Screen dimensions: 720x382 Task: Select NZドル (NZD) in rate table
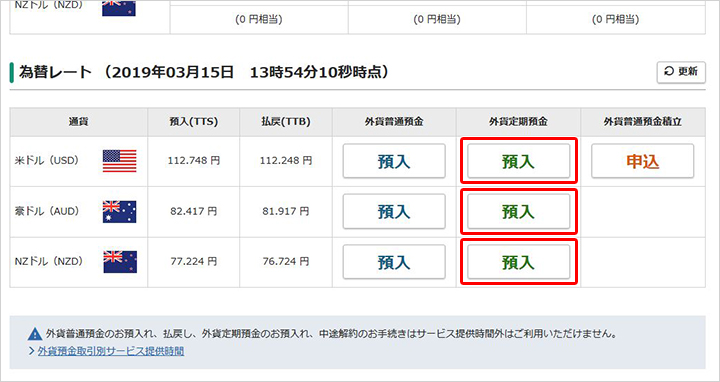[49, 261]
